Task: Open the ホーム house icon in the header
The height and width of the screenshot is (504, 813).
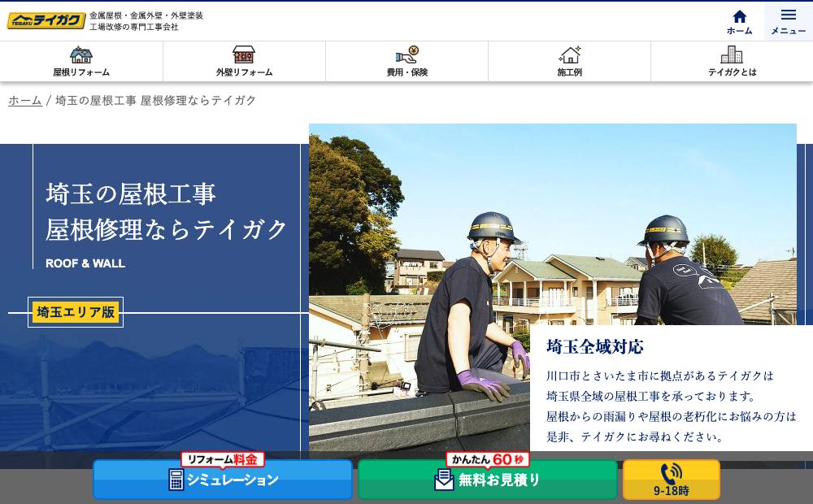Action: tap(739, 16)
